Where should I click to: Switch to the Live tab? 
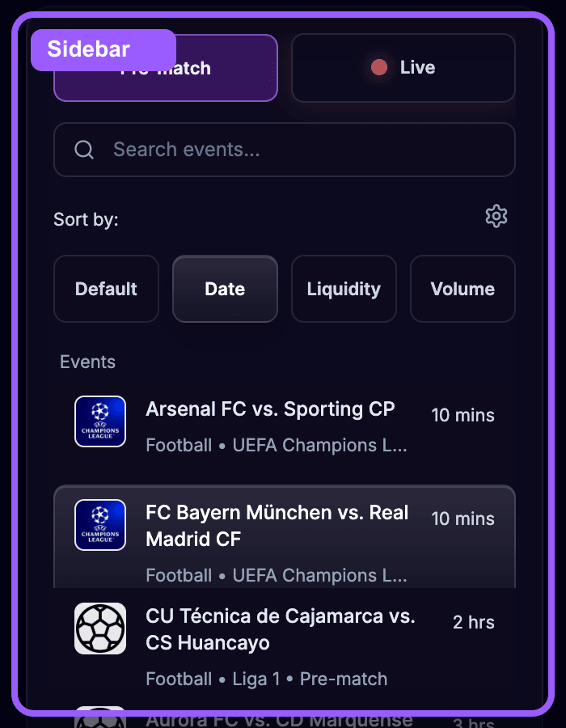point(403,68)
